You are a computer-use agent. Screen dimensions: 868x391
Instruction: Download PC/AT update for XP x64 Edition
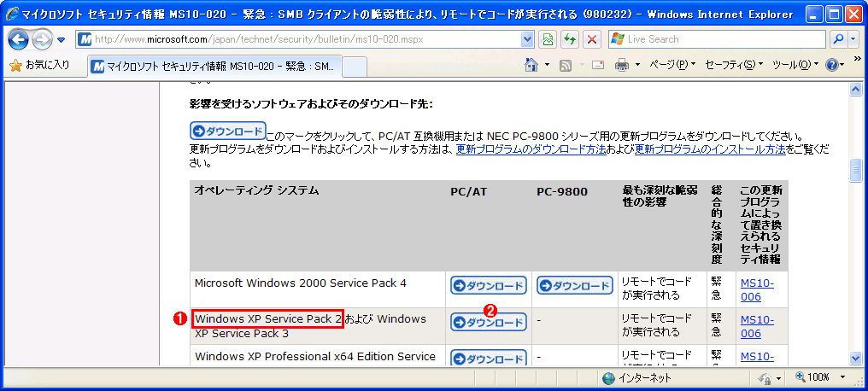489,359
